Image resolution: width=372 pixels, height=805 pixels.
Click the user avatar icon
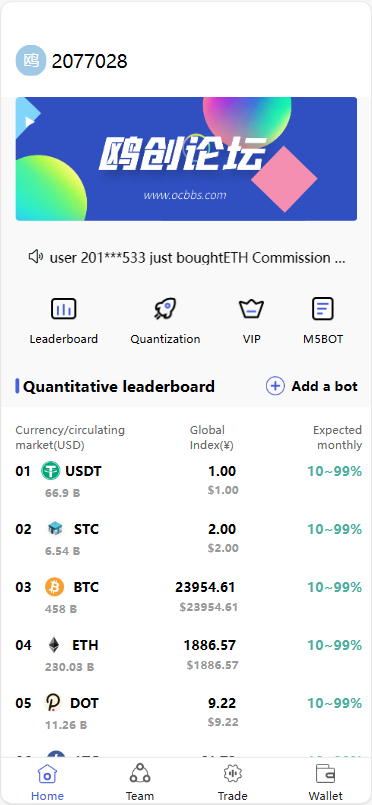pos(31,61)
